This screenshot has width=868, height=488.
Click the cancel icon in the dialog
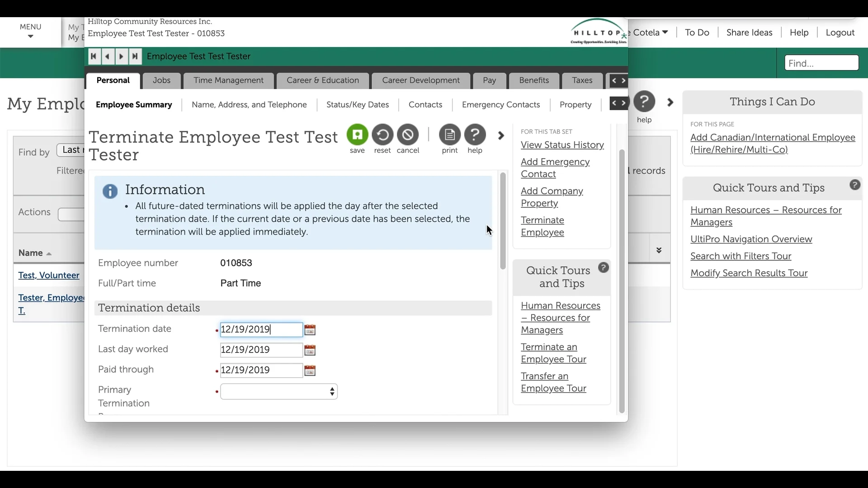[x=408, y=135]
